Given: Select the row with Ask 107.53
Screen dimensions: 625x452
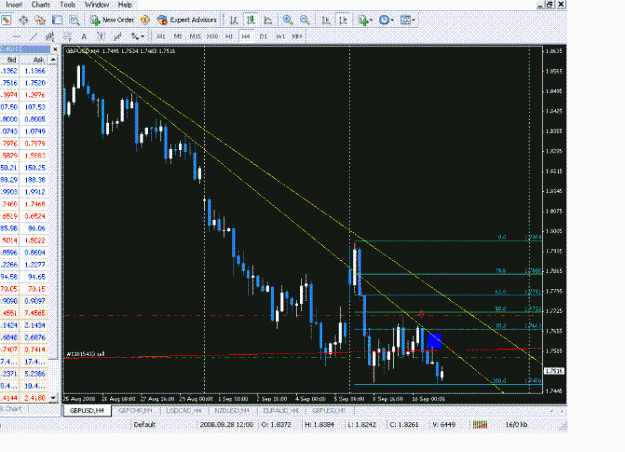Looking at the screenshot, I should (x=24, y=107).
